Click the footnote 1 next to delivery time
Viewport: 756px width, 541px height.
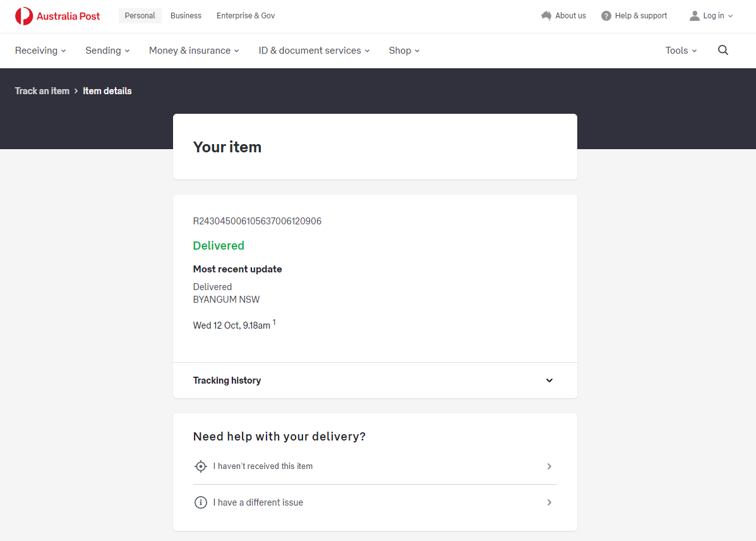[x=274, y=323]
